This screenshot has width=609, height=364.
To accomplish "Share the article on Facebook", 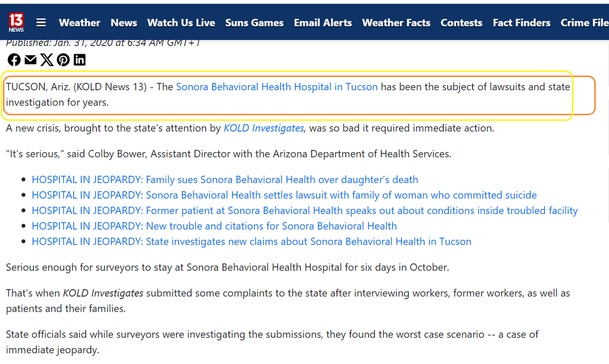I will click(15, 60).
